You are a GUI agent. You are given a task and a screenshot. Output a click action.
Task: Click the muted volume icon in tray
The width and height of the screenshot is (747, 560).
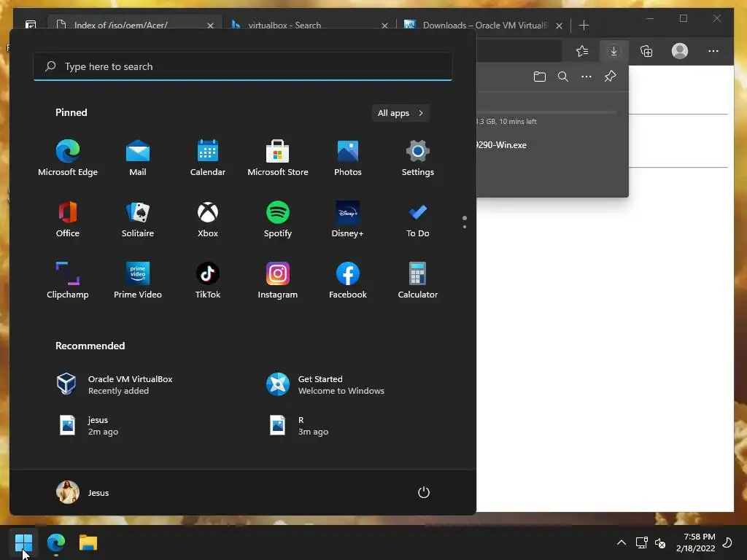point(660,542)
